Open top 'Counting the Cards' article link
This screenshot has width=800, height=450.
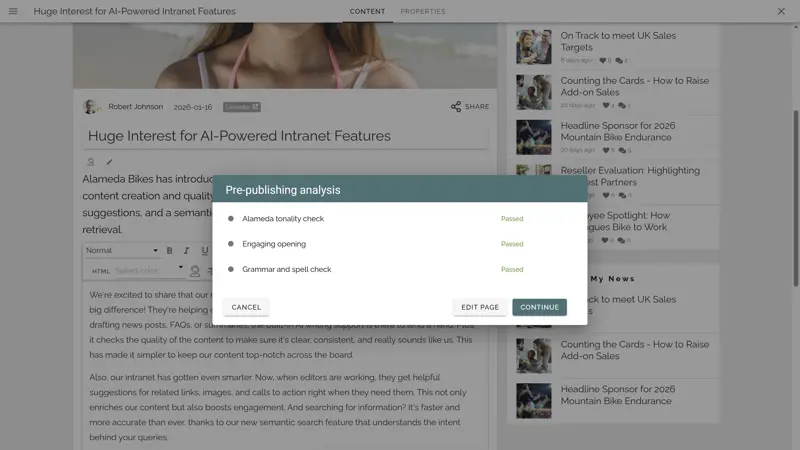pyautogui.click(x=634, y=86)
